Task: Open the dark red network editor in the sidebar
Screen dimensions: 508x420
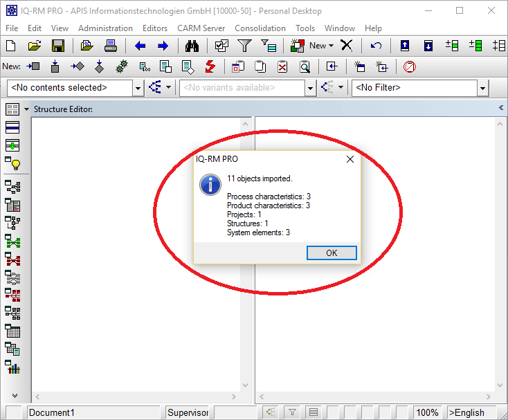Action: (12, 259)
